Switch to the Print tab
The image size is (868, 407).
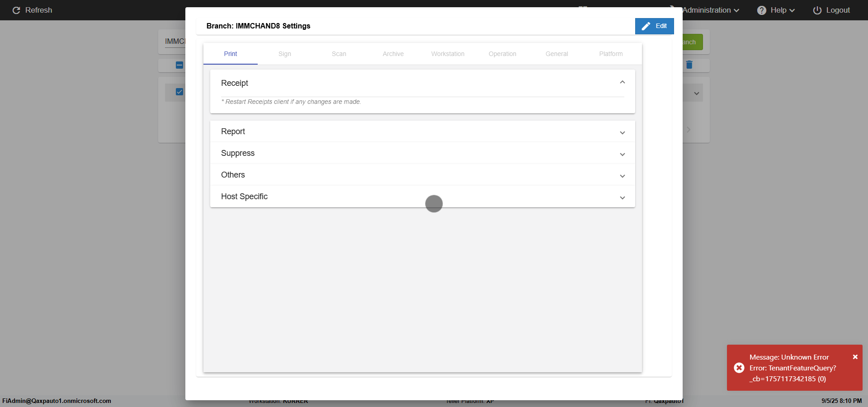click(x=231, y=54)
